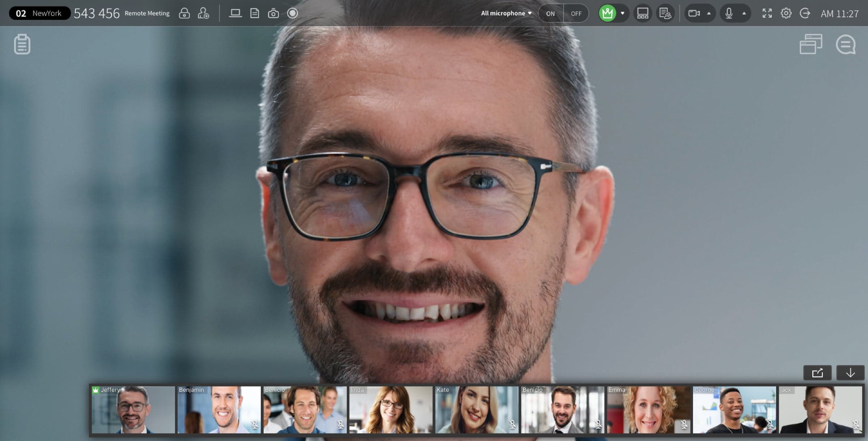Click the camera toggle icon
This screenshot has height=441, width=868.
tap(694, 12)
